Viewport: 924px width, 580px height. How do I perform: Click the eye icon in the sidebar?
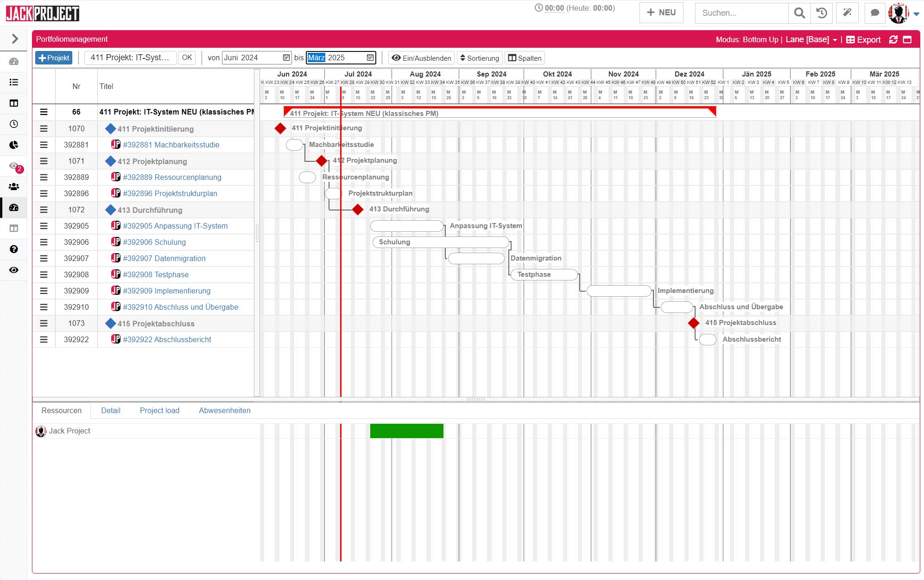tap(14, 270)
